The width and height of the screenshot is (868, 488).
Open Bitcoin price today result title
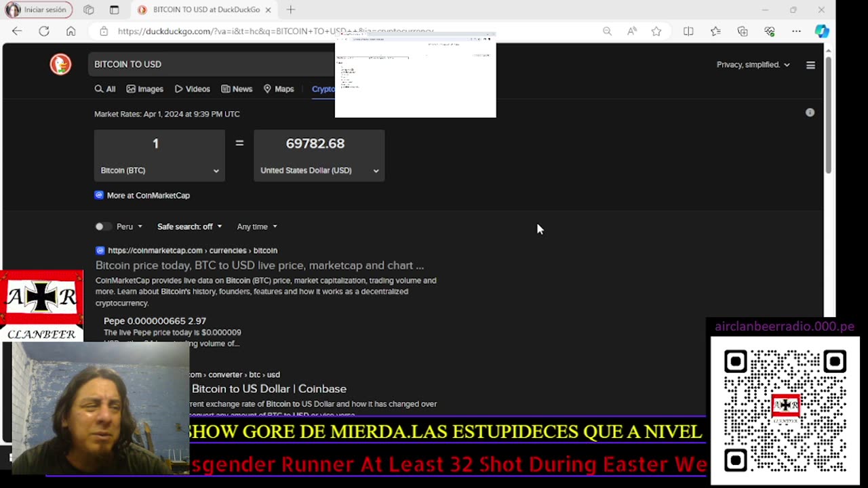tap(260, 265)
